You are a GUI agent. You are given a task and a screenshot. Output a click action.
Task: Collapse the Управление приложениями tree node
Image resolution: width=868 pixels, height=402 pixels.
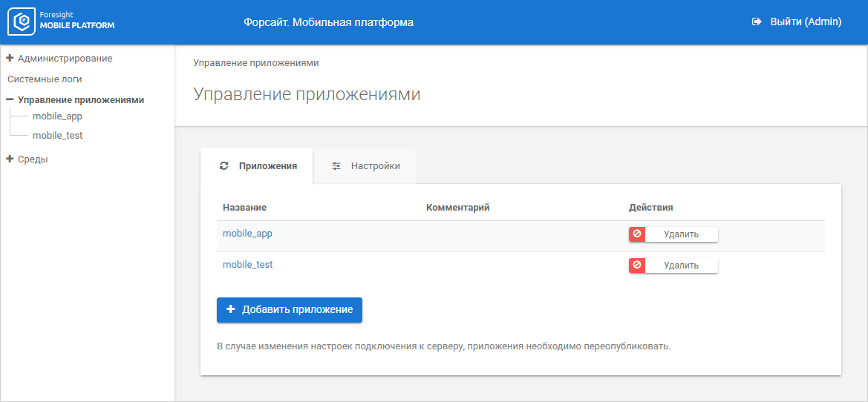pyautogui.click(x=10, y=100)
